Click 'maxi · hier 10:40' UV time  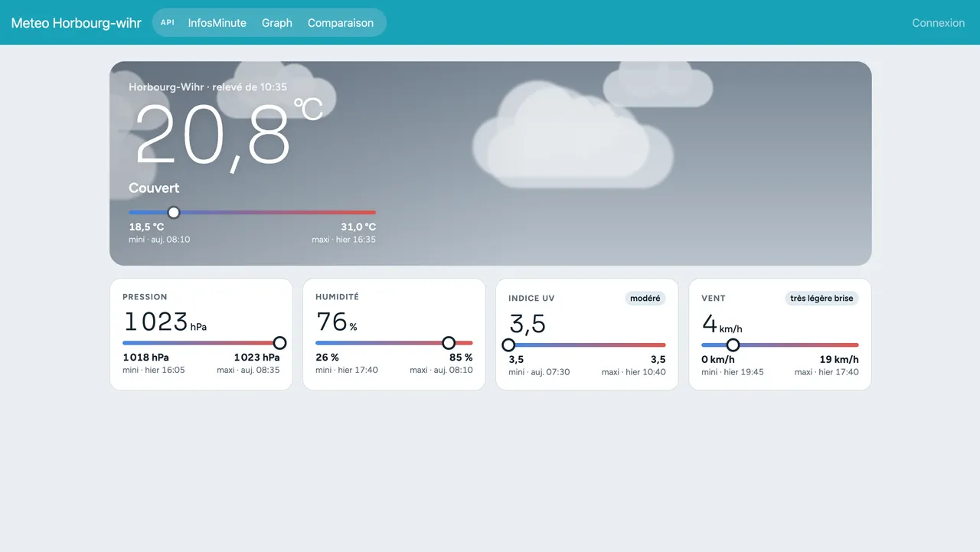click(634, 372)
